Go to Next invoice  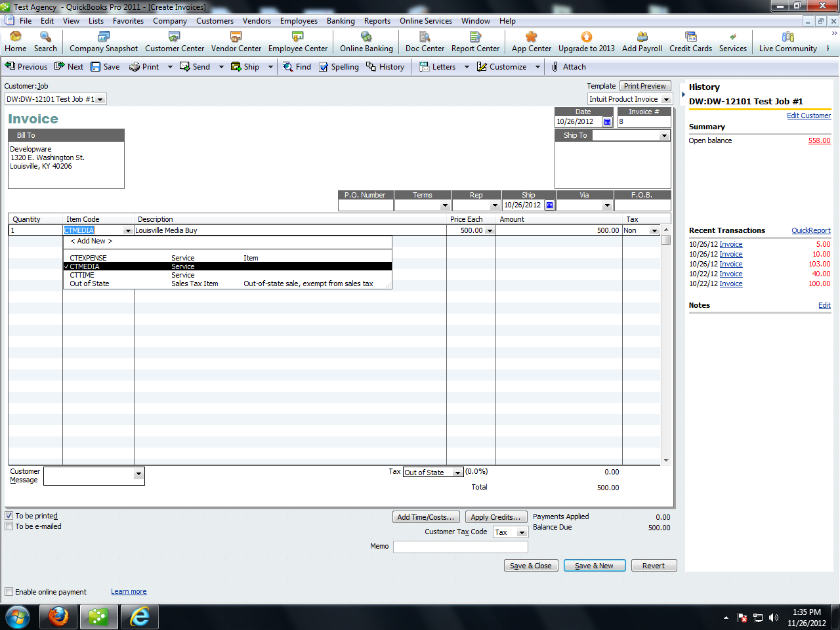(69, 66)
